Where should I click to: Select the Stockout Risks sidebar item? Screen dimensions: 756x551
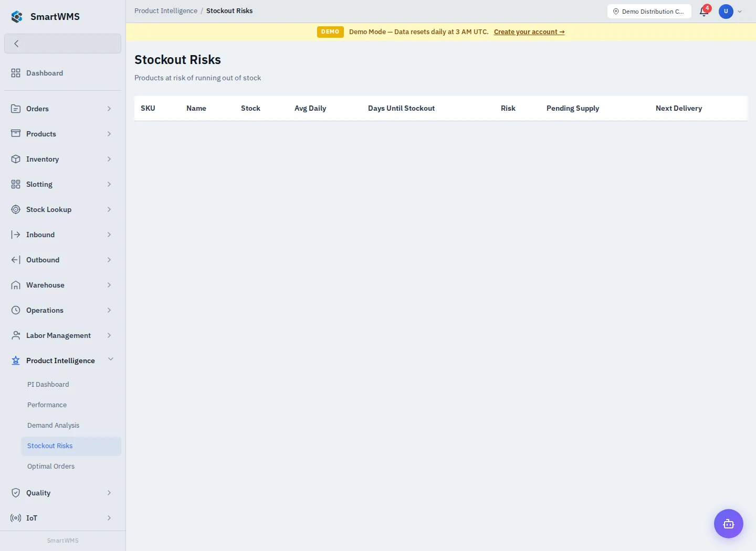(x=71, y=446)
